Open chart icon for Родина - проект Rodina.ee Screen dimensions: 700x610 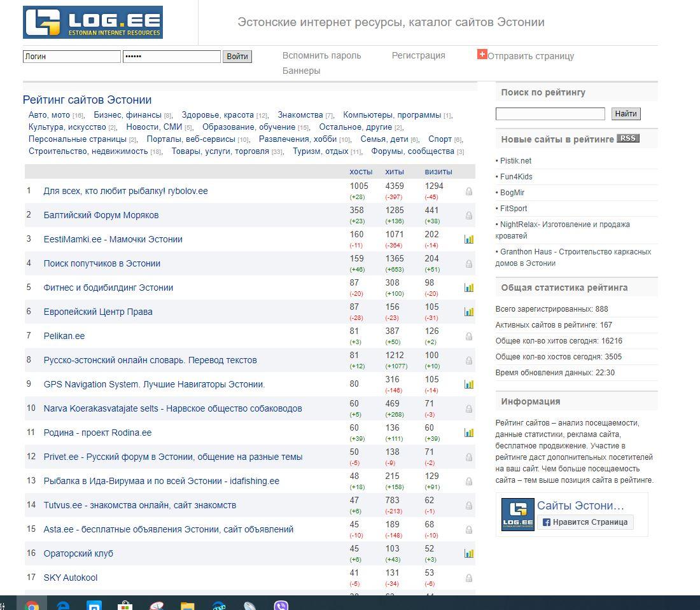[x=469, y=433]
